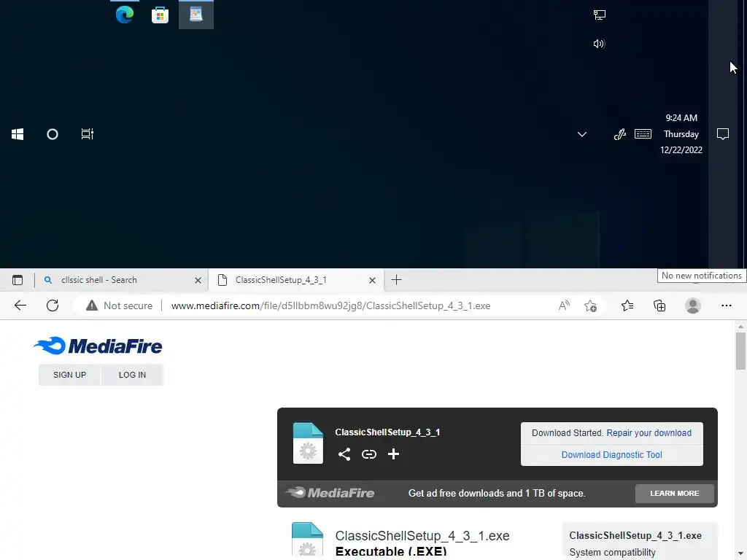Click the network status tray icon
This screenshot has height=560, width=747.
pyautogui.click(x=600, y=15)
